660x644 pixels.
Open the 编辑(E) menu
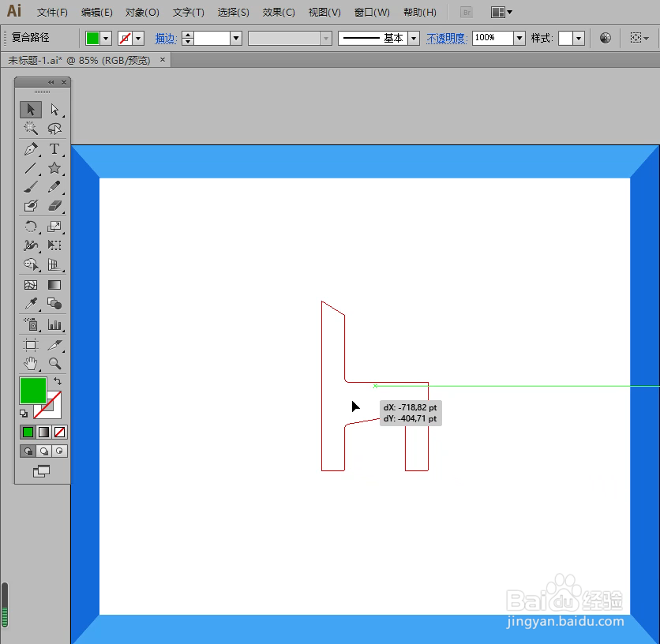click(x=97, y=13)
